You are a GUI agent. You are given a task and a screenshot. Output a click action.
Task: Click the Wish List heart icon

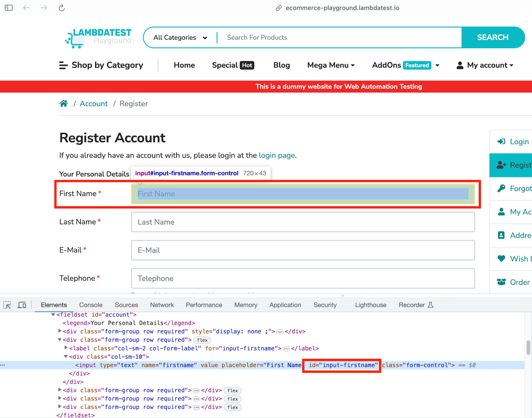click(x=501, y=259)
